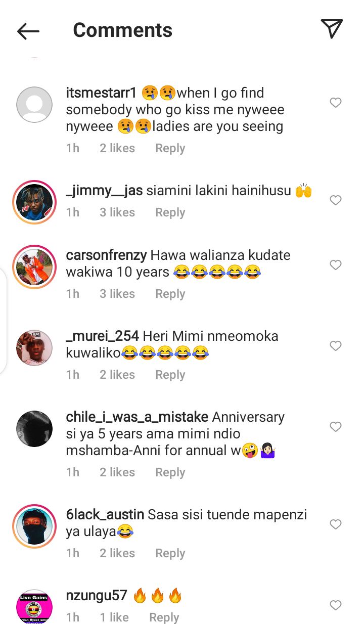Open nzungu57's Live Gains avatar
This screenshot has width=364, height=624.
[x=34, y=607]
